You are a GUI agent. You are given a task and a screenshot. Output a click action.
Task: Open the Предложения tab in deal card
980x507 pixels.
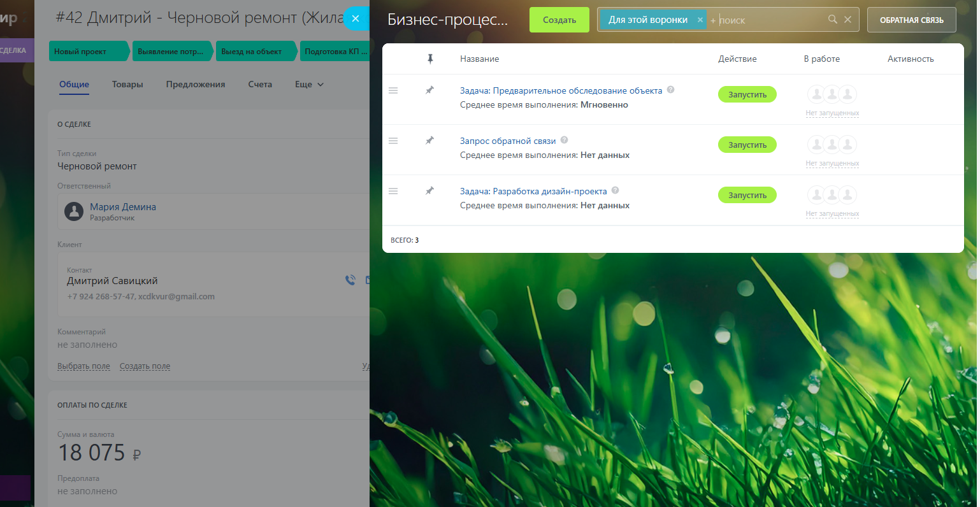pyautogui.click(x=196, y=84)
